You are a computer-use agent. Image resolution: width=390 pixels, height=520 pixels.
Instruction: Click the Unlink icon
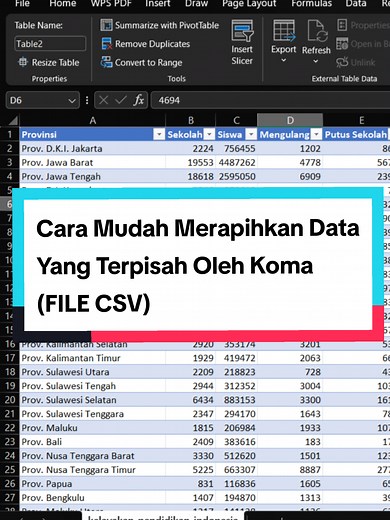342,62
